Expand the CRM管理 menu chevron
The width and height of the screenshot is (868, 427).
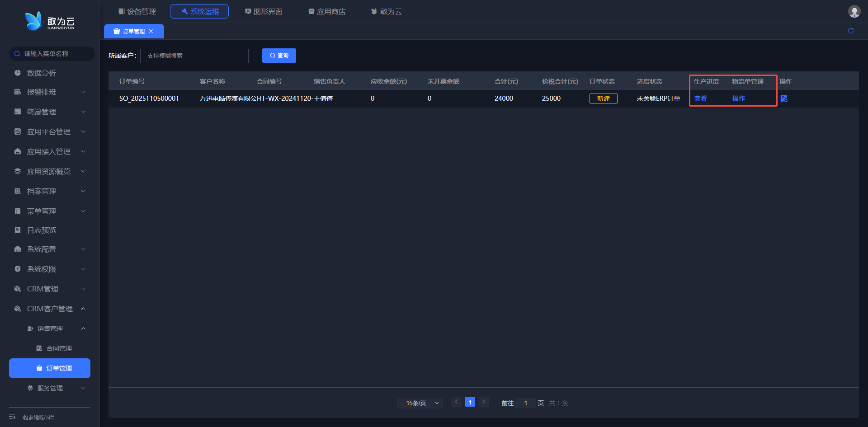pyautogui.click(x=83, y=289)
